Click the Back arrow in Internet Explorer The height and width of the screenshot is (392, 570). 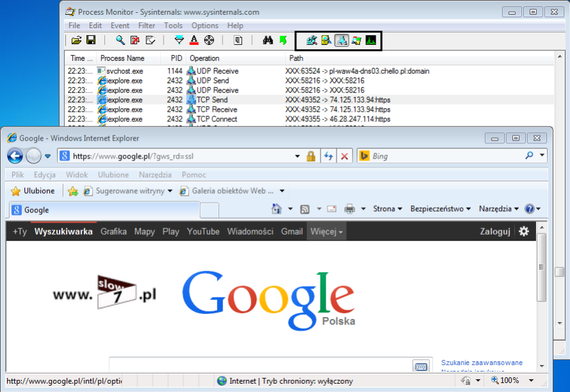tap(15, 156)
